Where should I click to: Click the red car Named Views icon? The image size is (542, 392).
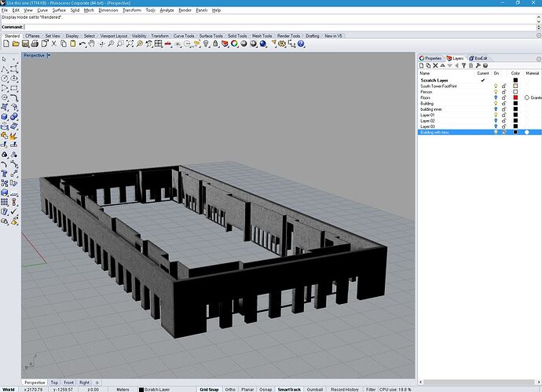tap(168, 44)
